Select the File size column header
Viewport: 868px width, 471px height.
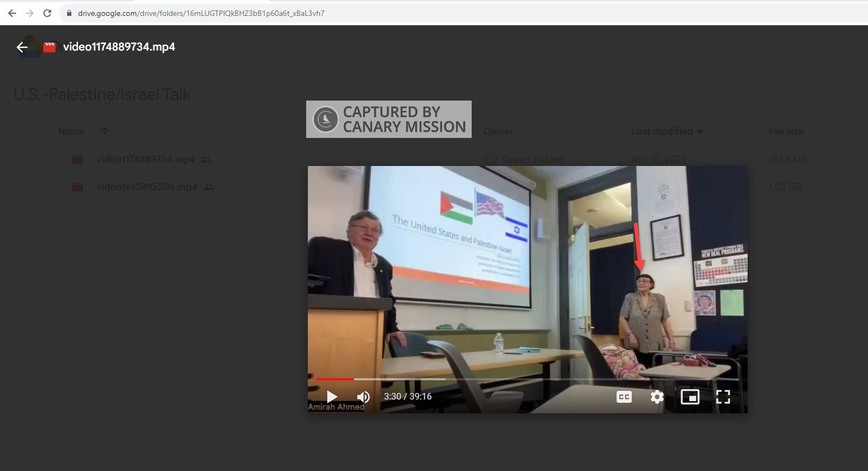click(x=786, y=131)
